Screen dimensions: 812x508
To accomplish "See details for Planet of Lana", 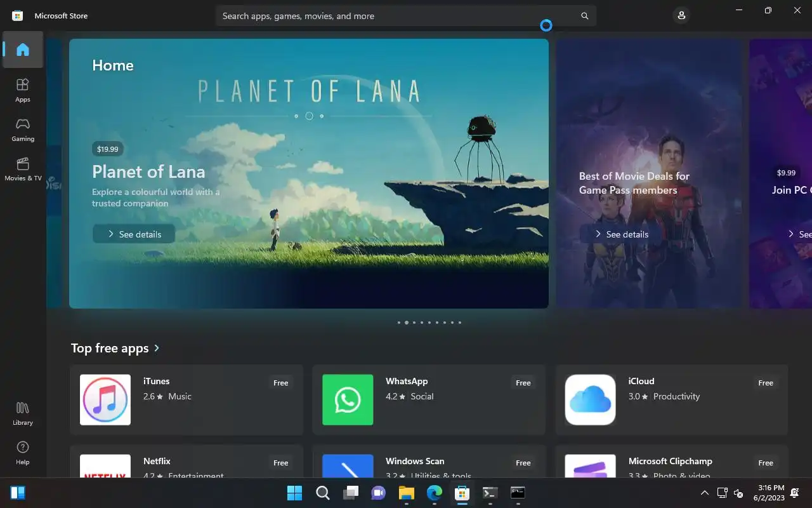I will click(x=134, y=234).
